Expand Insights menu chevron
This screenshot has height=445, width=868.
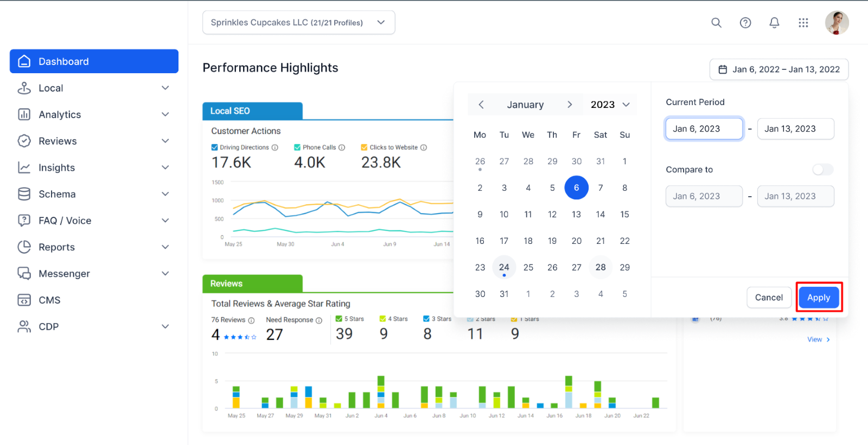tap(165, 167)
